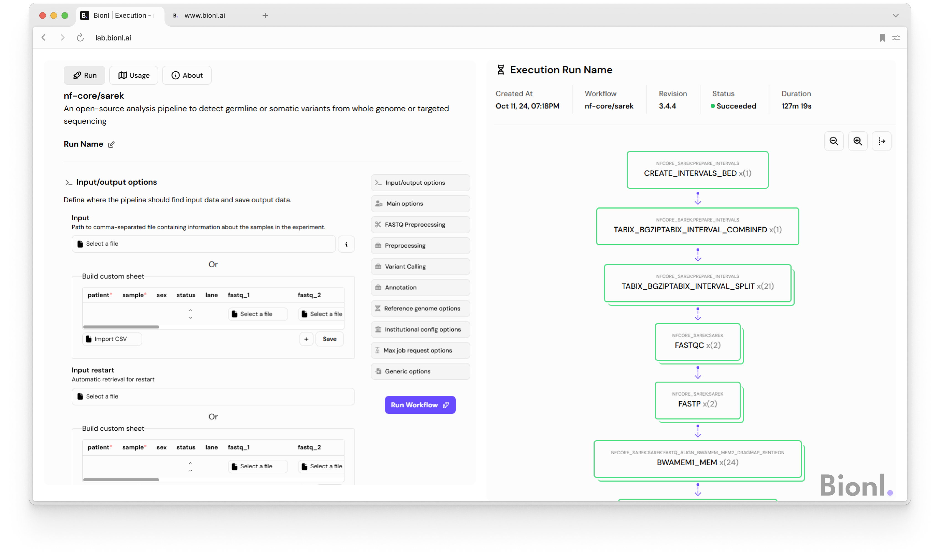This screenshot has height=560, width=940.
Task: Decrease status stepper in first sheet
Action: coord(191,318)
